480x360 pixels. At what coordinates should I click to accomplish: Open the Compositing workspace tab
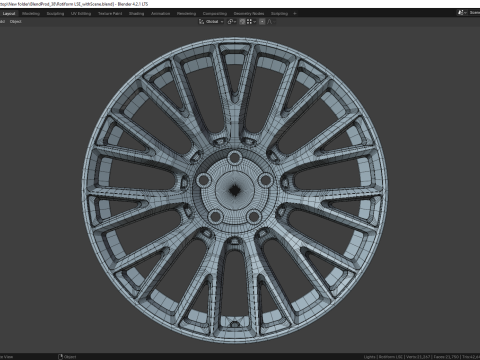coord(215,14)
